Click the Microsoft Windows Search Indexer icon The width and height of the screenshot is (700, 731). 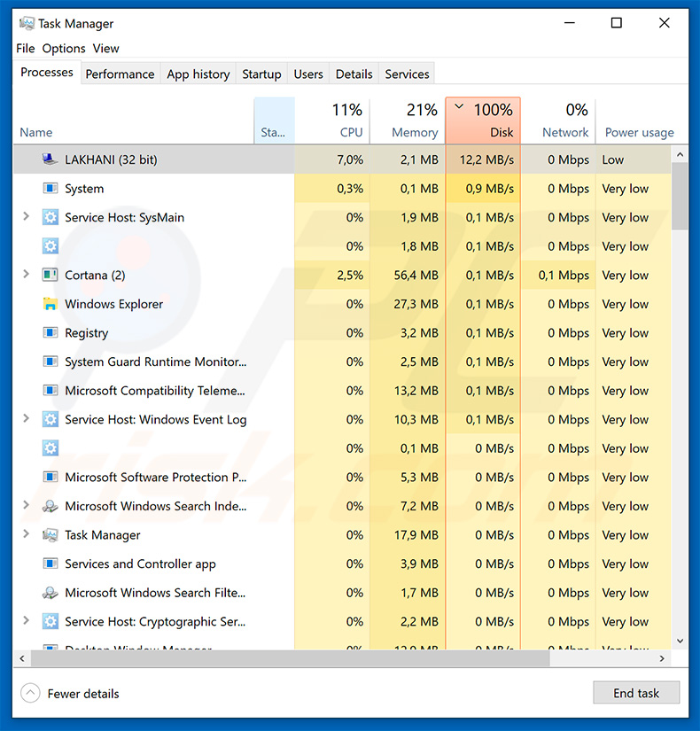[50, 506]
